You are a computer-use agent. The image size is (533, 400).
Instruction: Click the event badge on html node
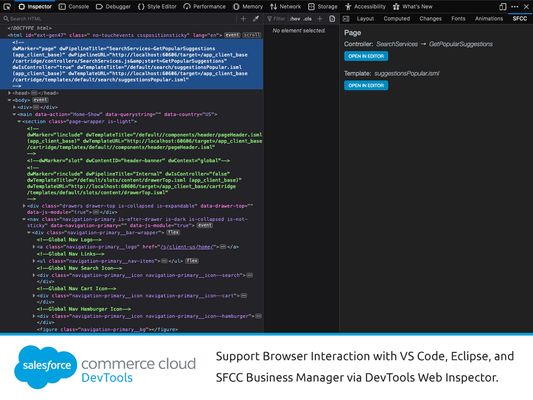tap(232, 35)
